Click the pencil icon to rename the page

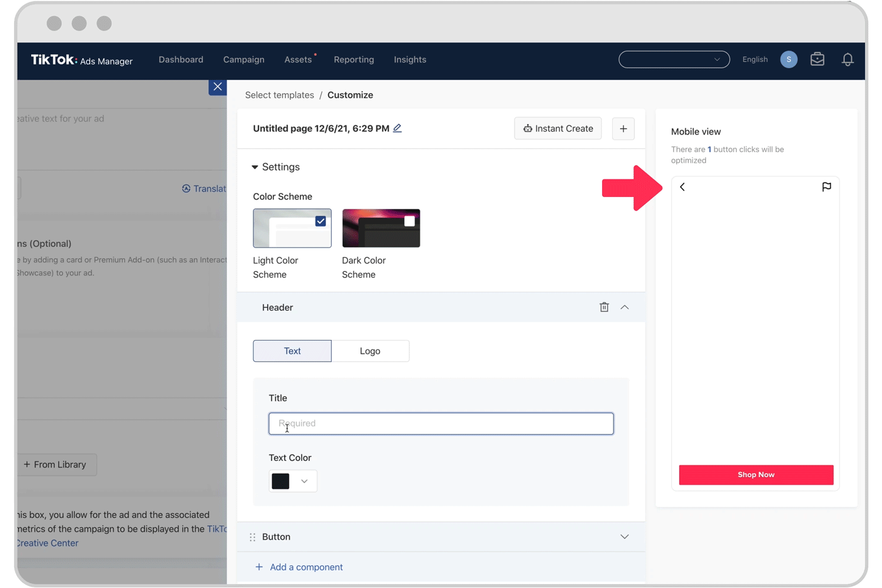pos(397,128)
